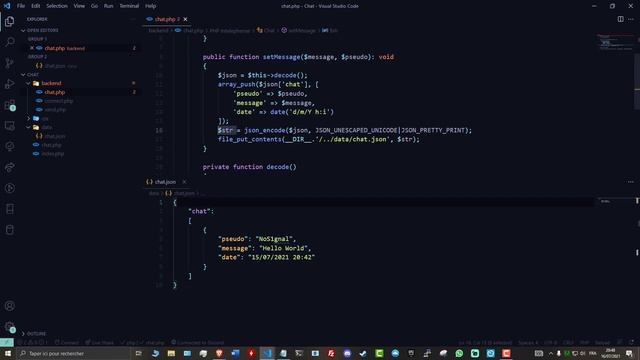Click the chat.php minimap preview
This screenshot has width=640, height=360.
click(615, 42)
